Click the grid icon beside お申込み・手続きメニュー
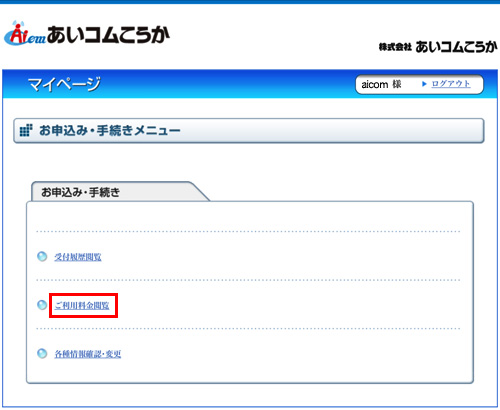The width and height of the screenshot is (500, 410). coord(26,130)
